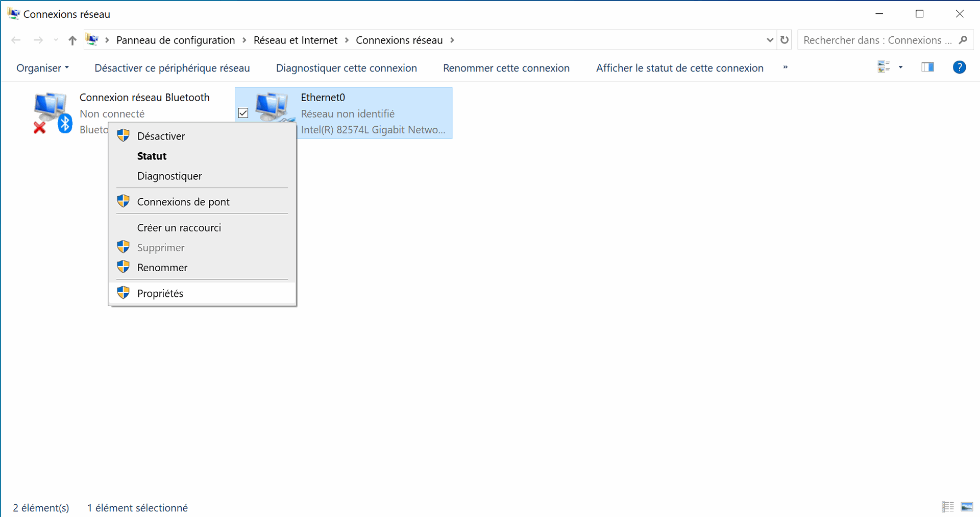Click the refresh icon in address bar
The width and height of the screenshot is (980, 517).
785,40
